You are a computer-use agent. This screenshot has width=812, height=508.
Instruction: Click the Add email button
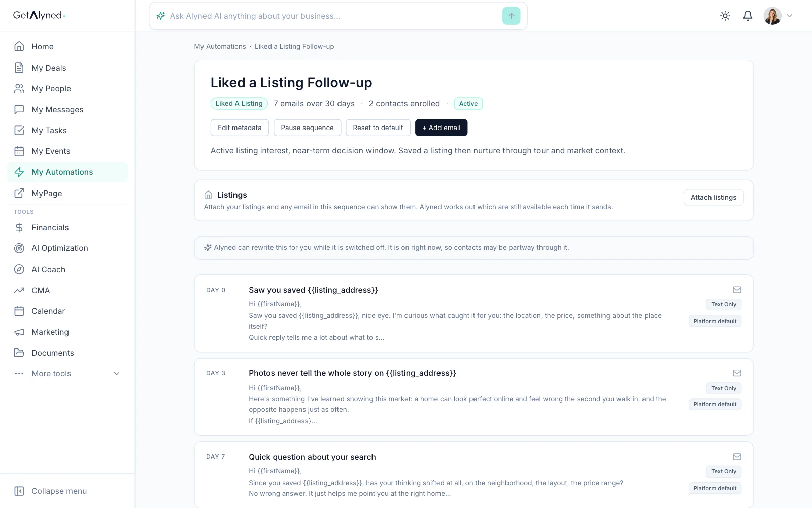click(x=441, y=128)
